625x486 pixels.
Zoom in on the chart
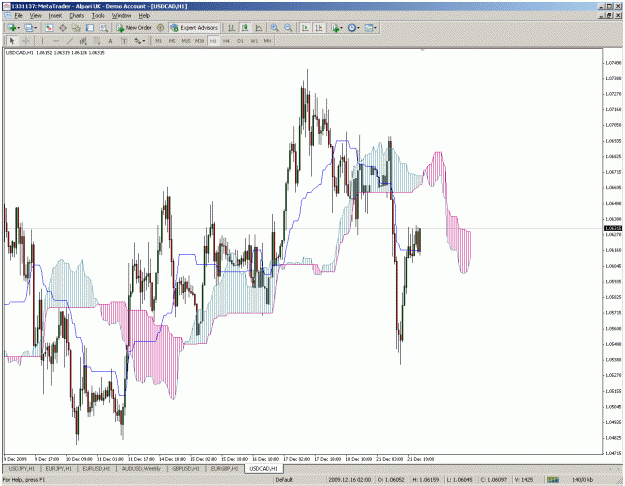click(x=275, y=28)
